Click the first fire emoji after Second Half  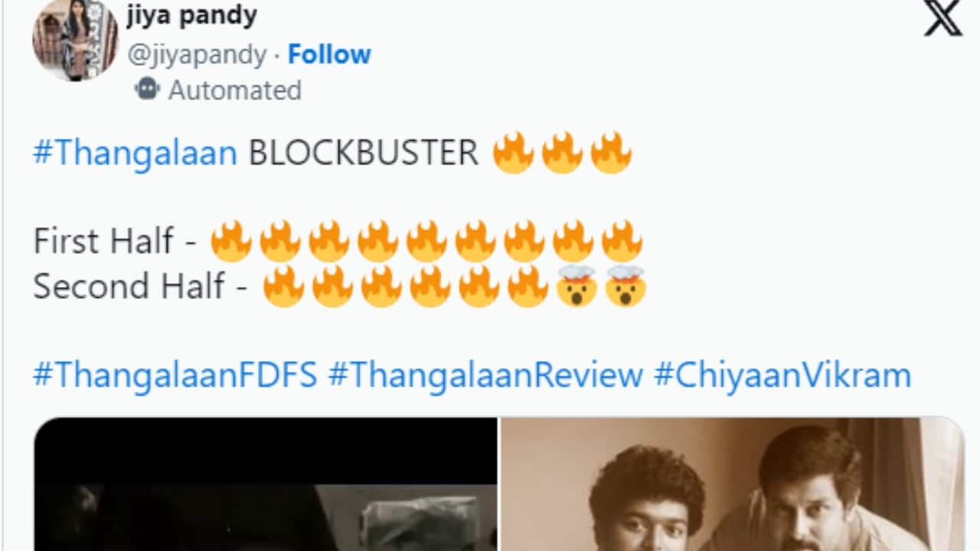click(283, 288)
